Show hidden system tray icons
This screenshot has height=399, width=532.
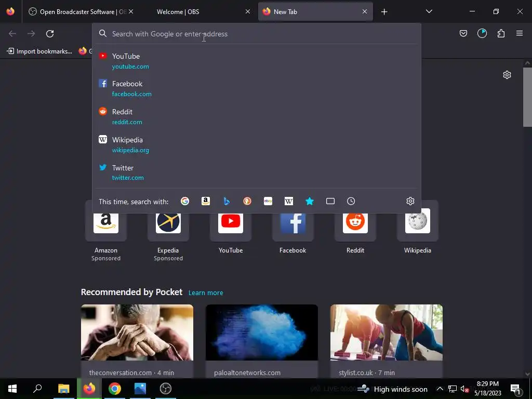440,389
